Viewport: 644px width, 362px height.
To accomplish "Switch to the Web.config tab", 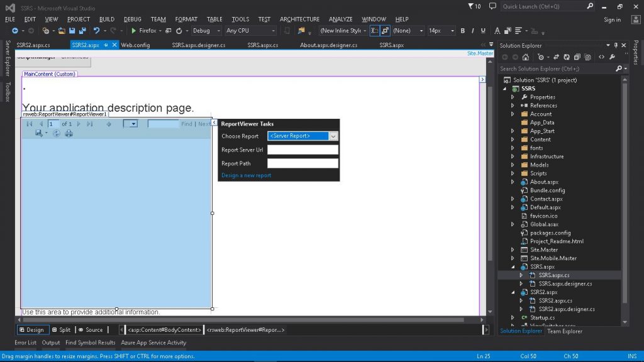I will click(x=135, y=45).
